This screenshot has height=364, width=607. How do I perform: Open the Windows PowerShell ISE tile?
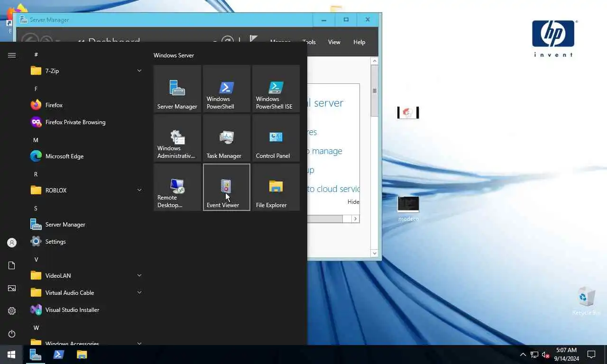pyautogui.click(x=276, y=89)
